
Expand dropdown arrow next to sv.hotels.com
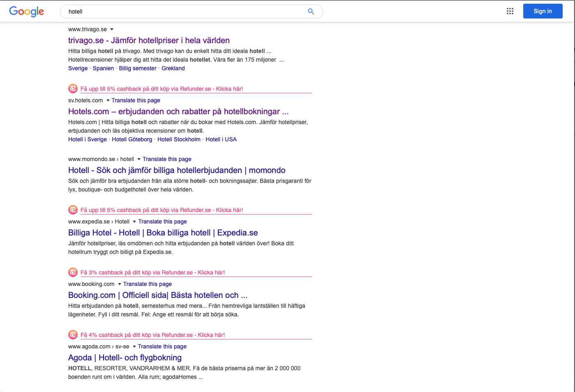[108, 101]
